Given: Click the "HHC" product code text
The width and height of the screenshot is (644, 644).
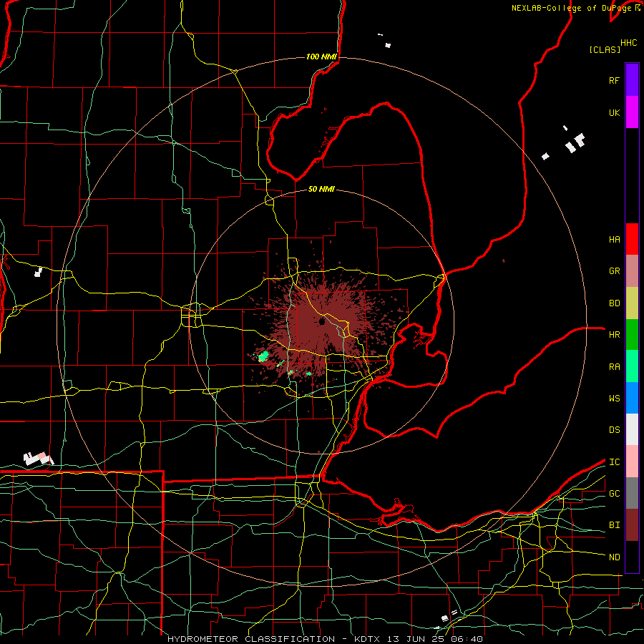Looking at the screenshot, I should (628, 43).
